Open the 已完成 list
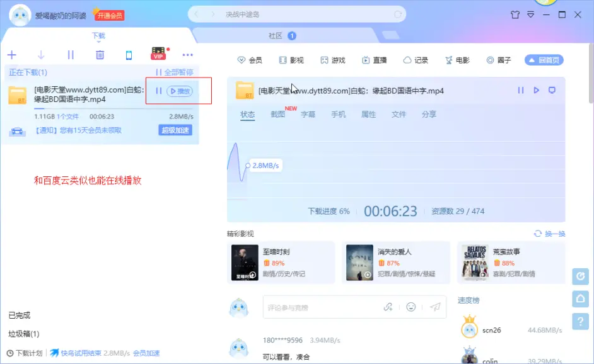This screenshot has width=594, height=364. pos(20,315)
